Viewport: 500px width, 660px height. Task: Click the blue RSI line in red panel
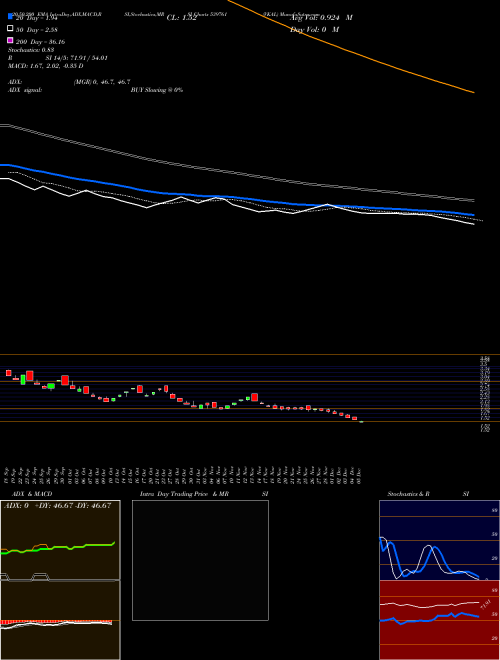click(x=429, y=617)
